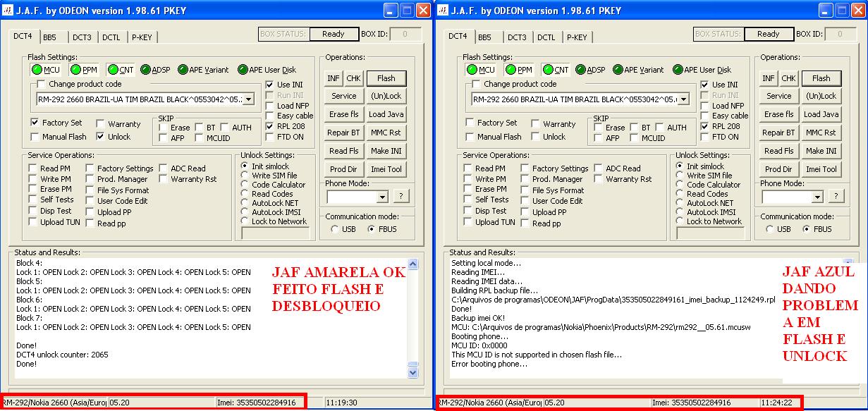The image size is (868, 411).
Task: Click the log scrollbar down arrow, left window
Action: coord(412,372)
